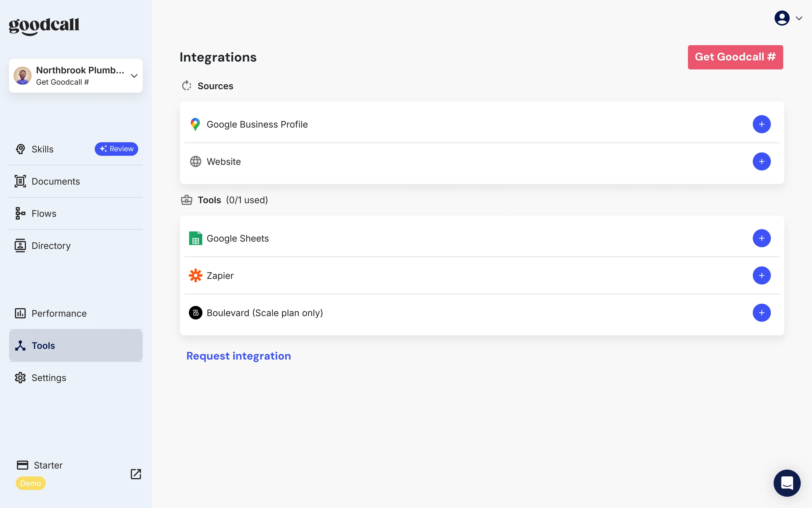Click the Google Sheets logo icon
Screen dimensions: 812x508
click(x=196, y=238)
